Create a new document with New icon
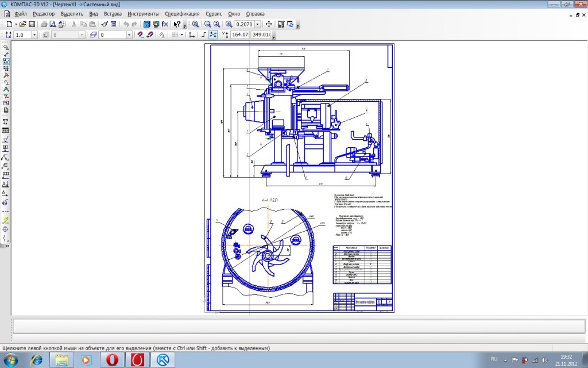588x368 pixels. pyautogui.click(x=9, y=24)
